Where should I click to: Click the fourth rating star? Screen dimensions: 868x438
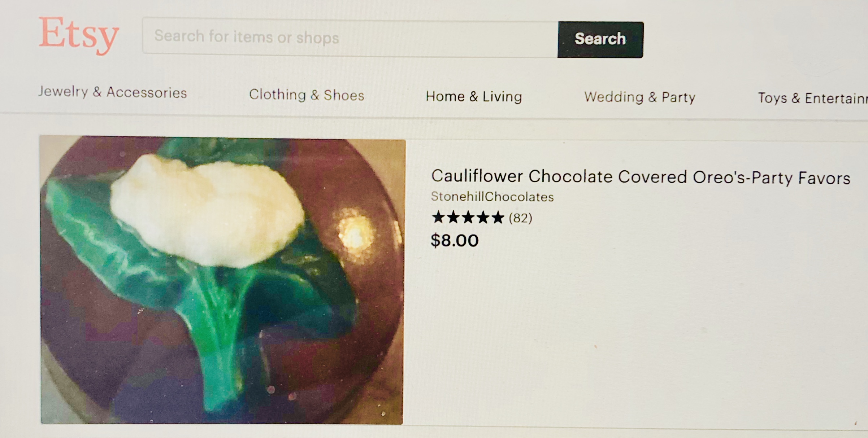(x=483, y=218)
